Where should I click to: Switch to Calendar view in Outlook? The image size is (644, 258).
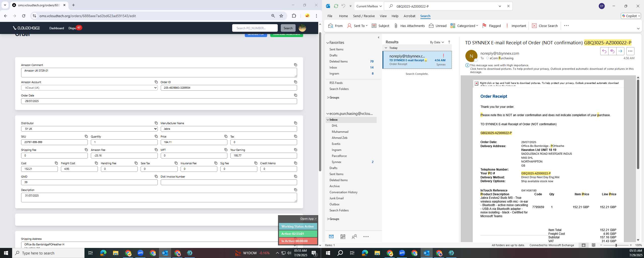click(343, 237)
